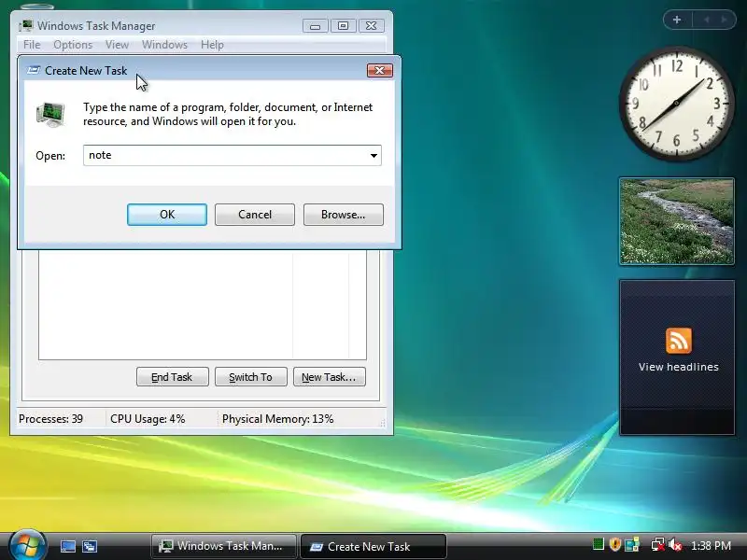Click CPU Usage: 4% in status bar

[148, 419]
